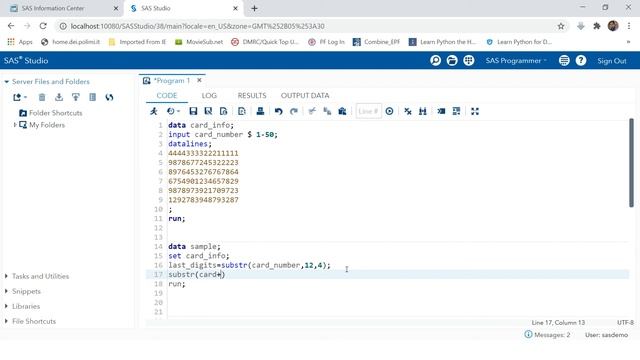Click the grid applications icon in the SAS header
Screen dimensions: 640x360
click(x=469, y=60)
